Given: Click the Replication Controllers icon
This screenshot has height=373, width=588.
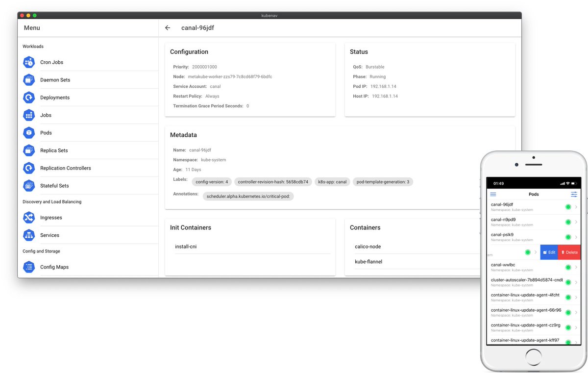Looking at the screenshot, I should pos(29,168).
